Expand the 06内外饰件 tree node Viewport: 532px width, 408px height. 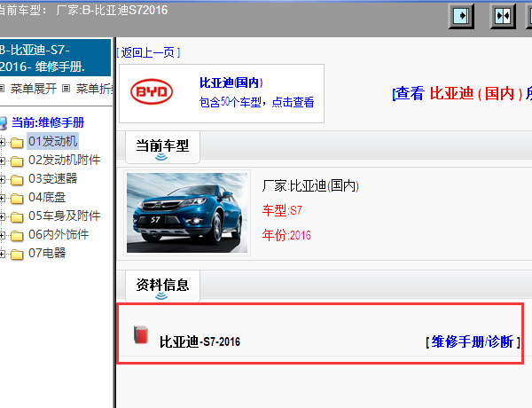[x=2, y=235]
